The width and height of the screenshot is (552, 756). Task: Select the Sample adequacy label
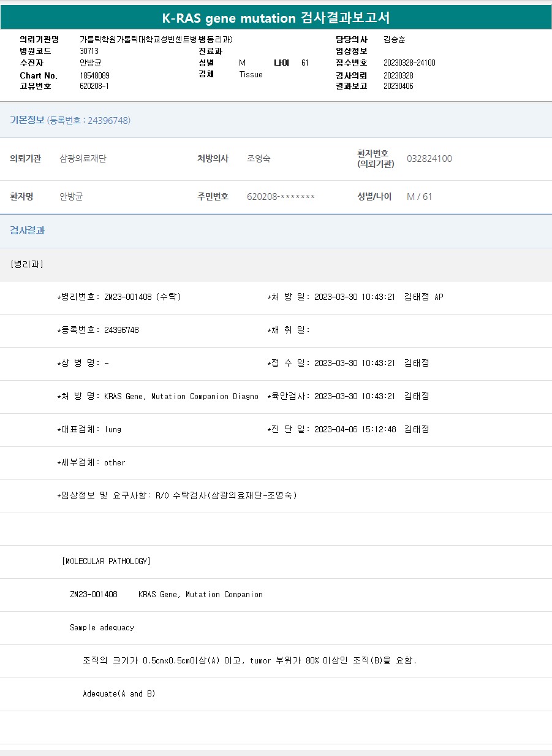pyautogui.click(x=102, y=627)
